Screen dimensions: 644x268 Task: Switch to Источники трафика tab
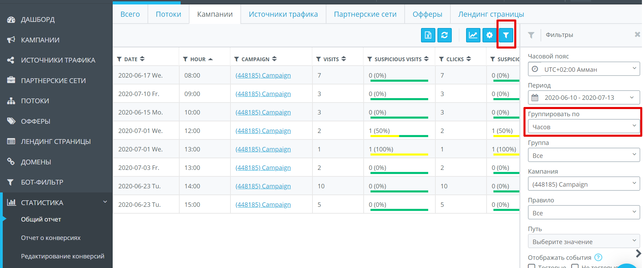[x=283, y=14]
